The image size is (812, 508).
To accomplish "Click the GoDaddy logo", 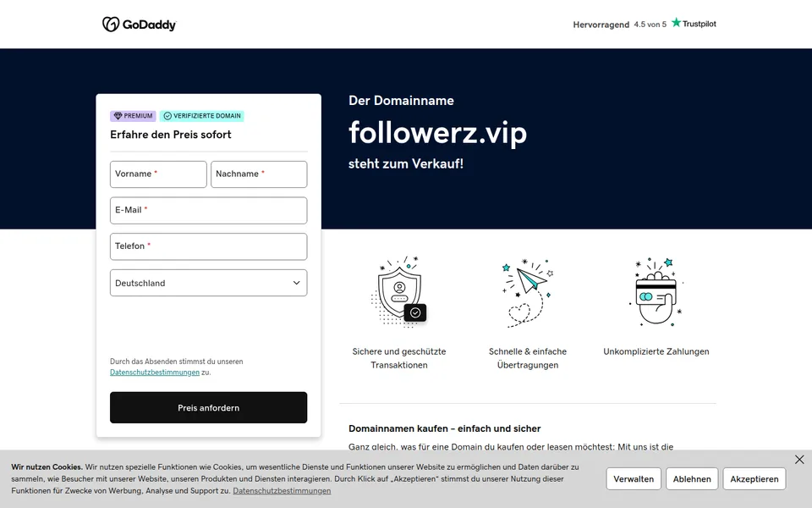I will pyautogui.click(x=139, y=25).
